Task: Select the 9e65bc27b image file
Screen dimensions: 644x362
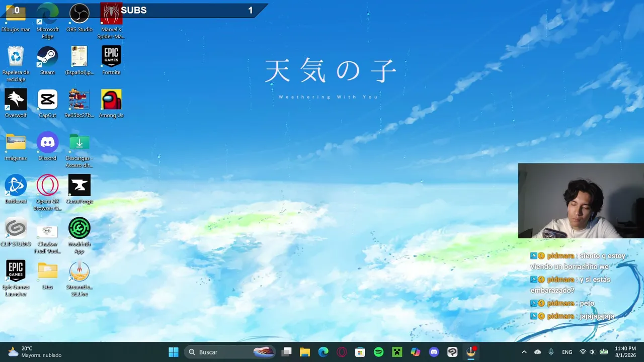Action: tap(79, 104)
